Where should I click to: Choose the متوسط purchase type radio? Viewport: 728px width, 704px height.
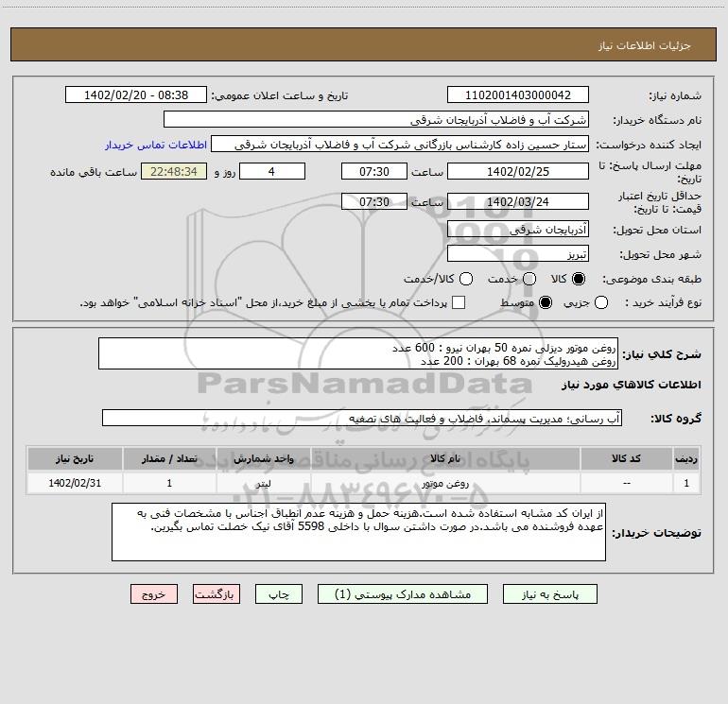[546, 303]
